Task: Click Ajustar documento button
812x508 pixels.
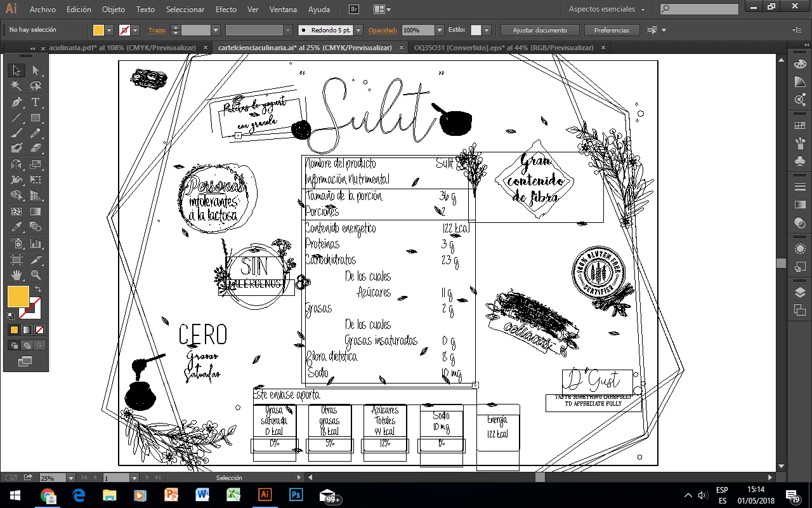Action: coord(540,30)
